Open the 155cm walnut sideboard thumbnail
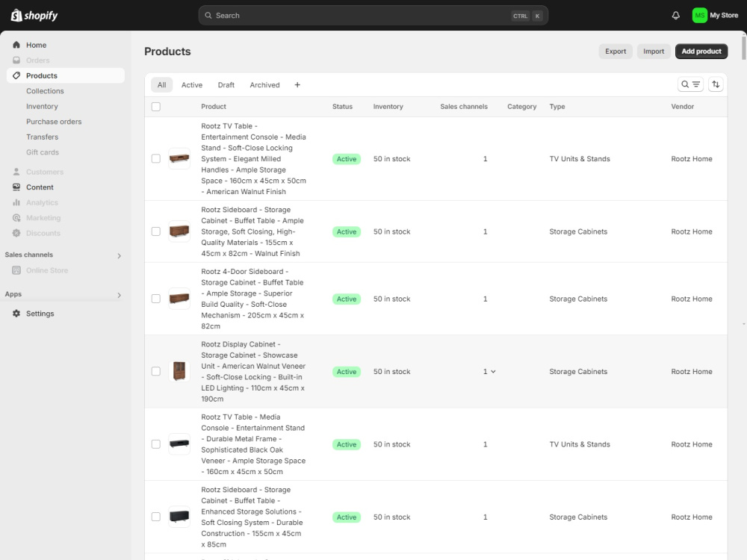Viewport: 747px width, 560px height. [x=179, y=231]
